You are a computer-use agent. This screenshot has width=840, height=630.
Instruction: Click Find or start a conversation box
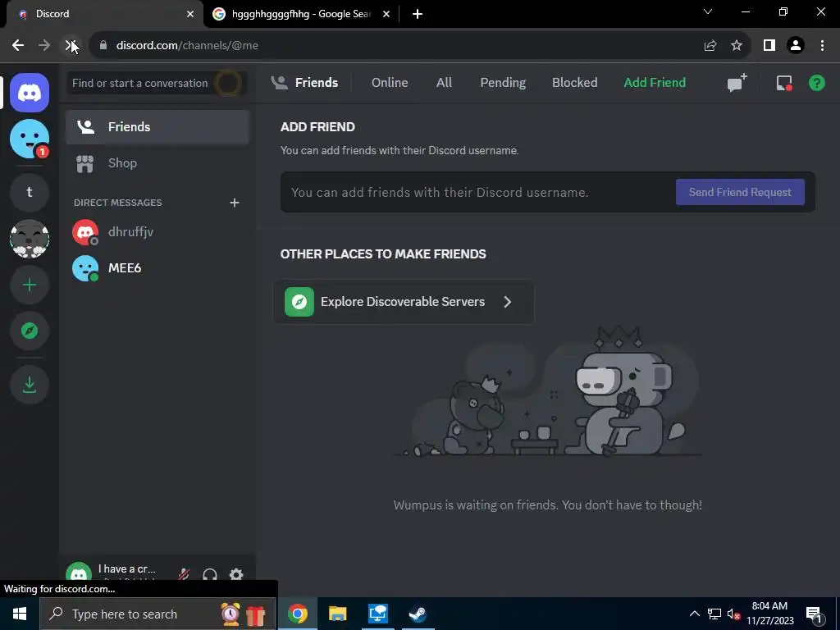pos(157,83)
